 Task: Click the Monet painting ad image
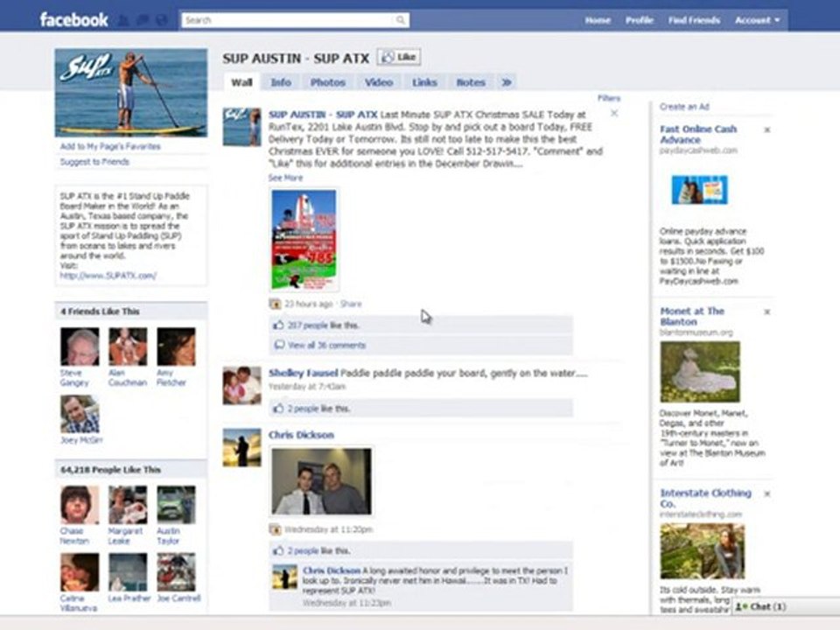[700, 372]
